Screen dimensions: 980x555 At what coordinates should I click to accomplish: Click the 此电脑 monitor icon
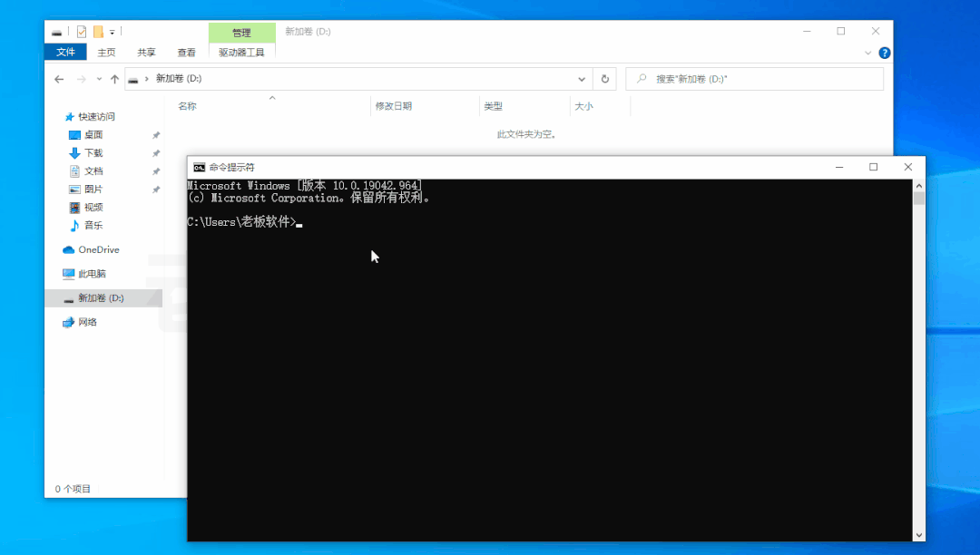[x=69, y=274]
